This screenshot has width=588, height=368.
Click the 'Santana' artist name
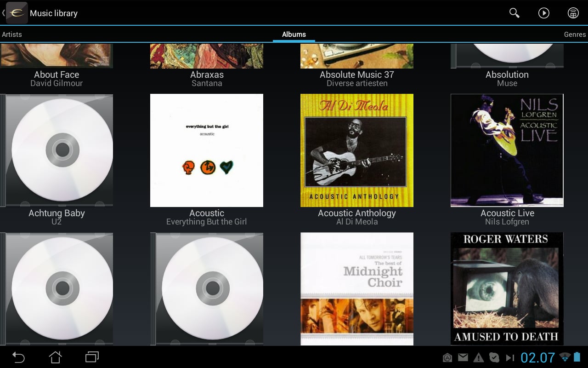point(207,83)
